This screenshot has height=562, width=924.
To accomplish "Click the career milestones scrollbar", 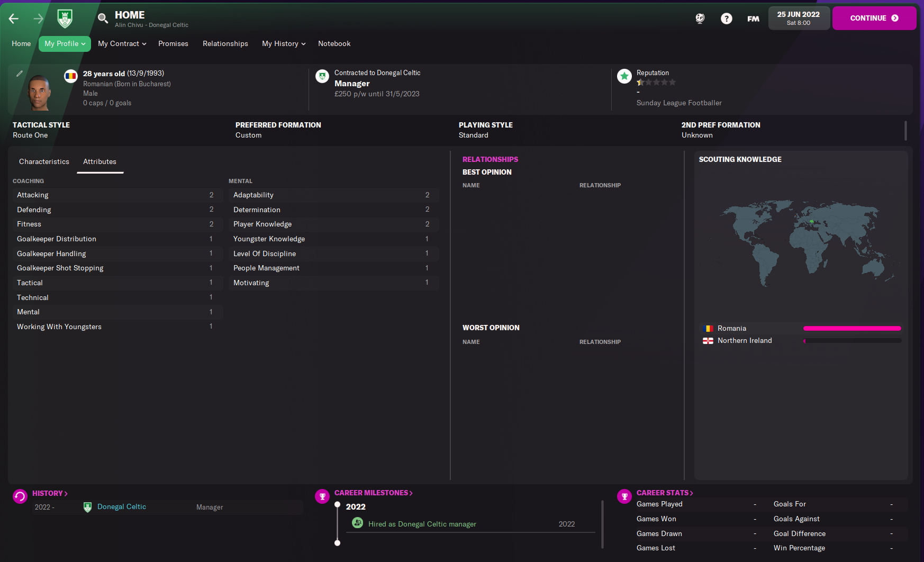I will coord(602,524).
